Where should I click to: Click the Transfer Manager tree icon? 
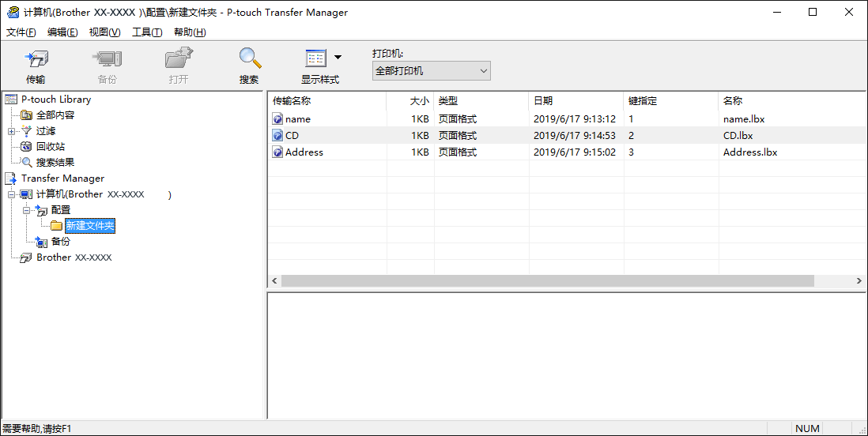pyautogui.click(x=12, y=179)
